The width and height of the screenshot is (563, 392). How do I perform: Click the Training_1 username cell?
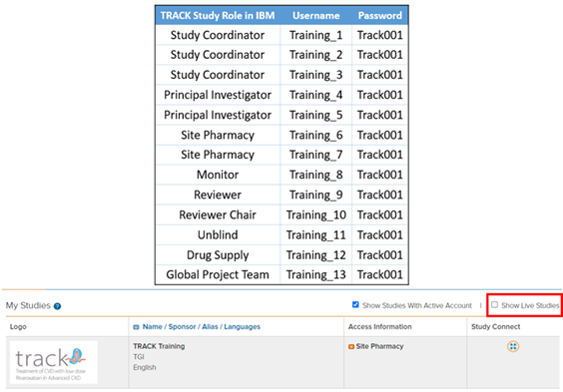coord(316,35)
